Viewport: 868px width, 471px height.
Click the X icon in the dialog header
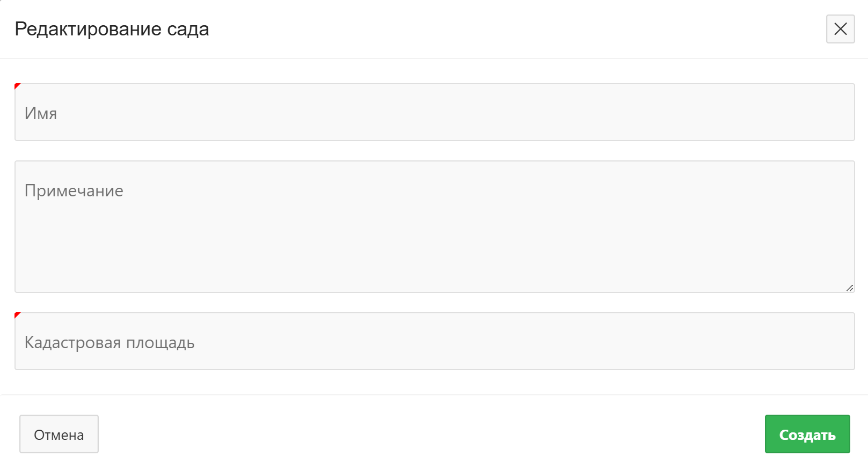click(x=841, y=29)
